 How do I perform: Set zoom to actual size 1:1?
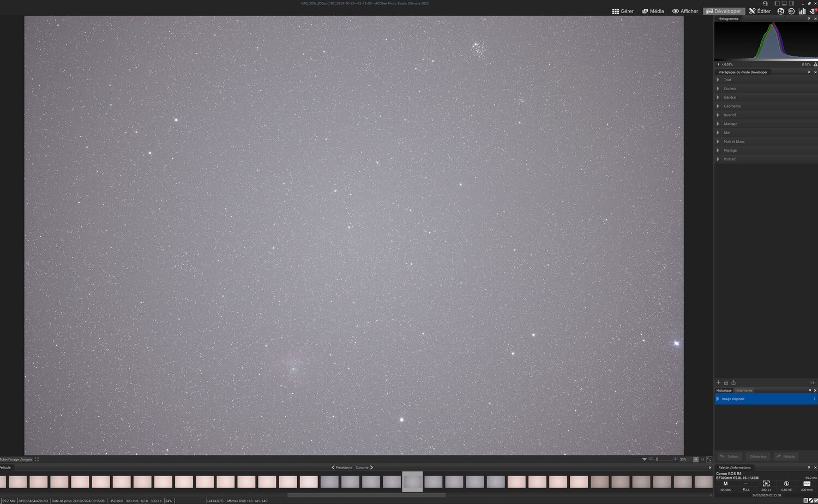[x=702, y=459]
